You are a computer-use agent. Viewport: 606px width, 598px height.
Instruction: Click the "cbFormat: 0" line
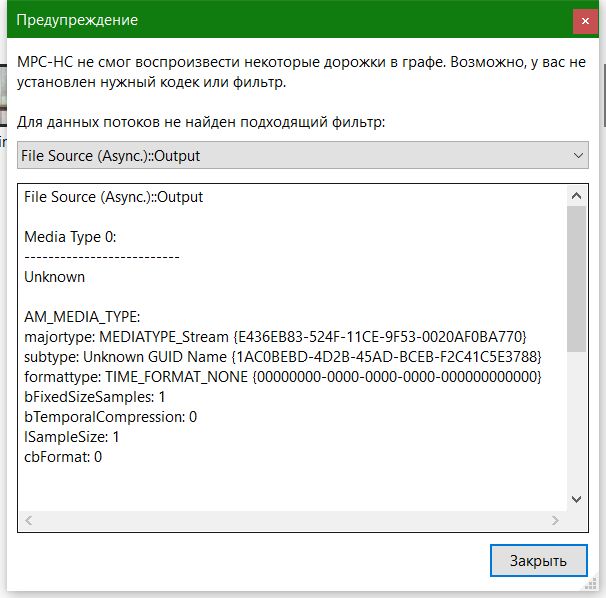click(x=63, y=457)
